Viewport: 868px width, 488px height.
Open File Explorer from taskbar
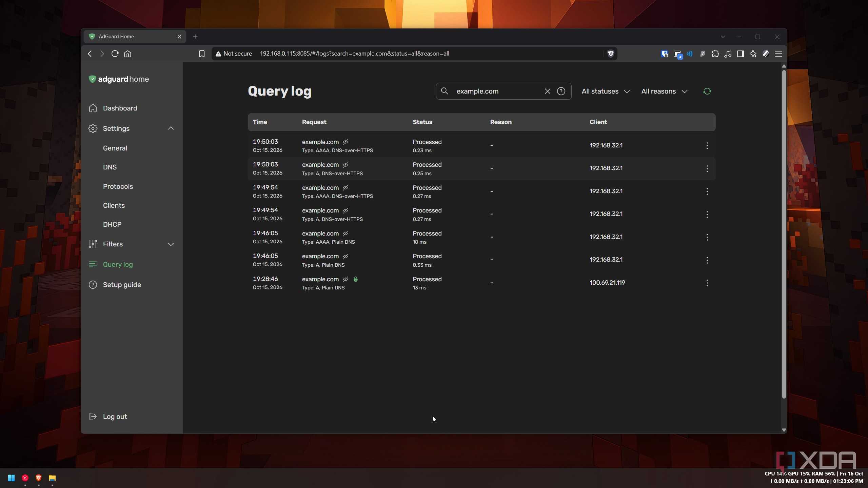(x=52, y=478)
